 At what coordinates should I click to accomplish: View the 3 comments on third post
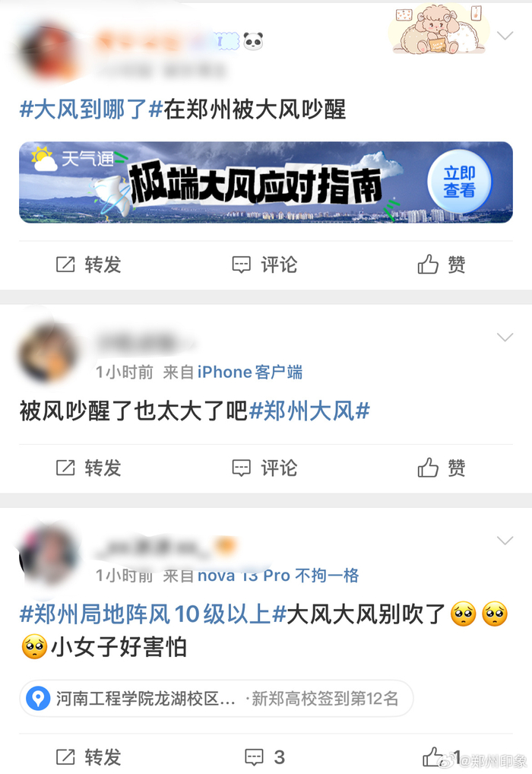[264, 757]
